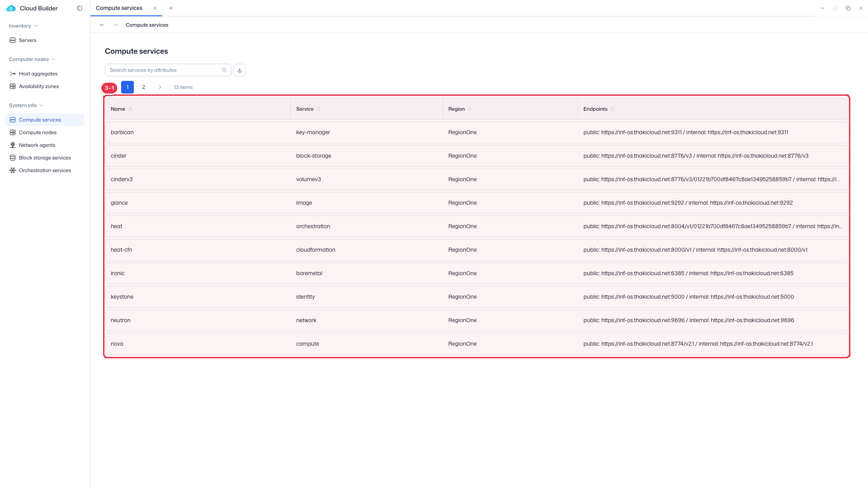Select the keystone service row

476,297
